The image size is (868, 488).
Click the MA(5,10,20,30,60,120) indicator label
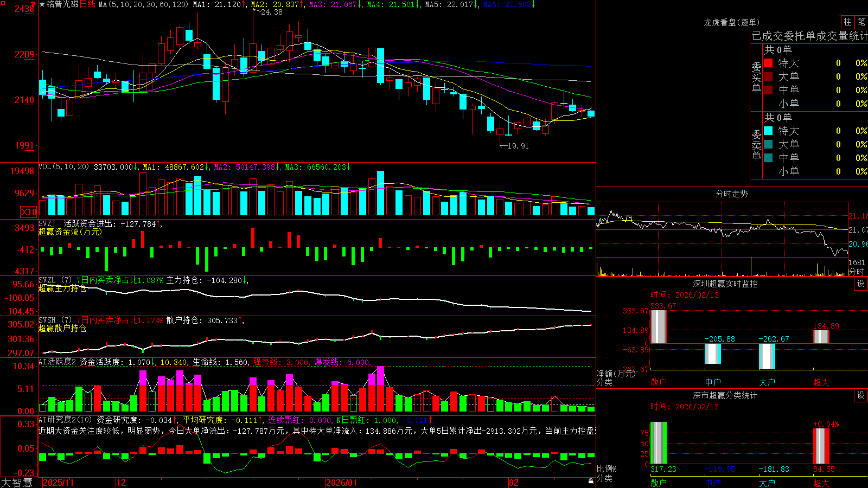(144, 4)
